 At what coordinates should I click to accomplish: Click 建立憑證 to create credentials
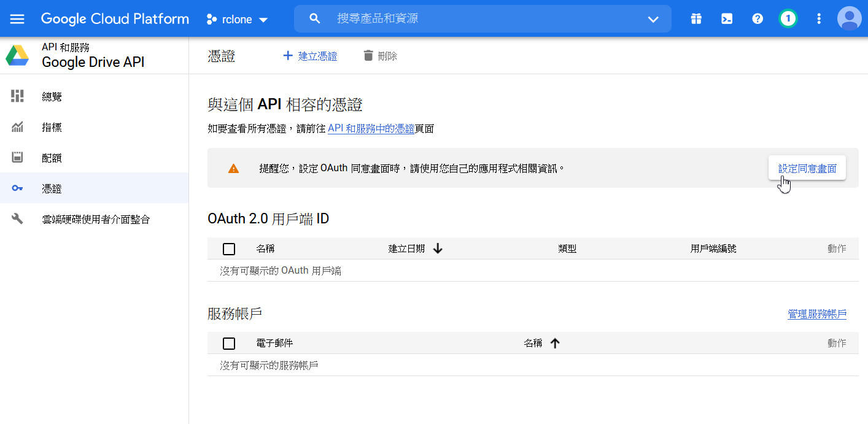coord(310,56)
